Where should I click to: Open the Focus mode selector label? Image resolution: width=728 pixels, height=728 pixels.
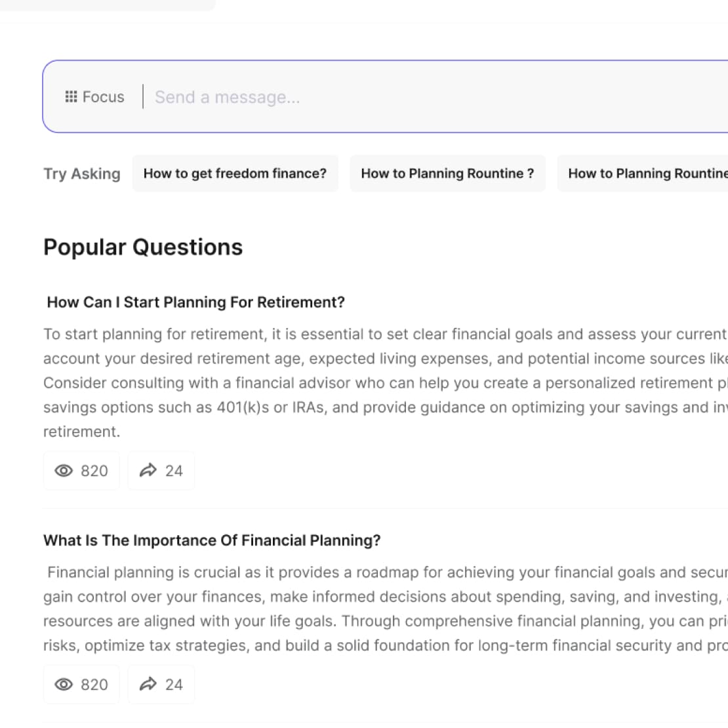103,97
